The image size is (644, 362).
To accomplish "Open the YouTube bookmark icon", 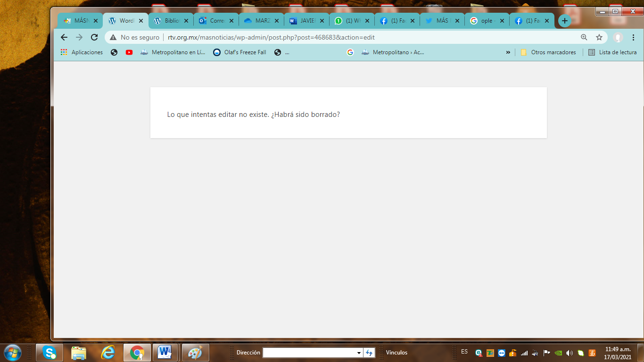I will pos(129,52).
